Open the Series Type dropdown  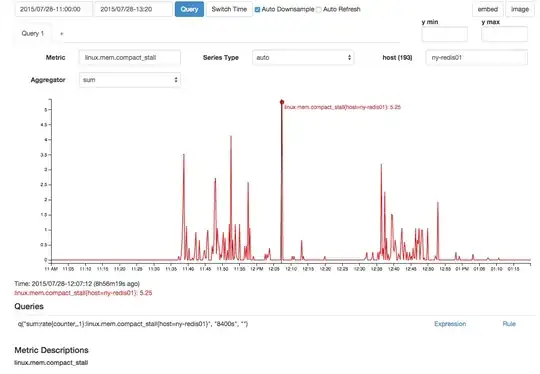303,58
